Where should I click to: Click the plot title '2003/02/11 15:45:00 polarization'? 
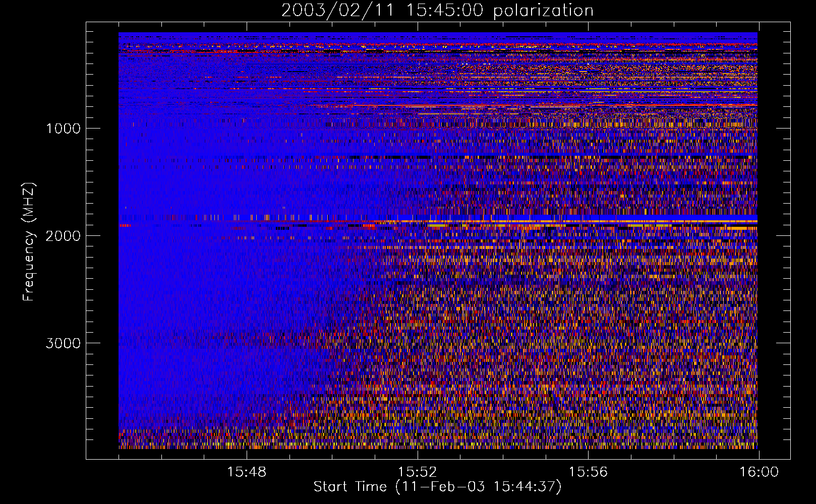click(x=437, y=11)
